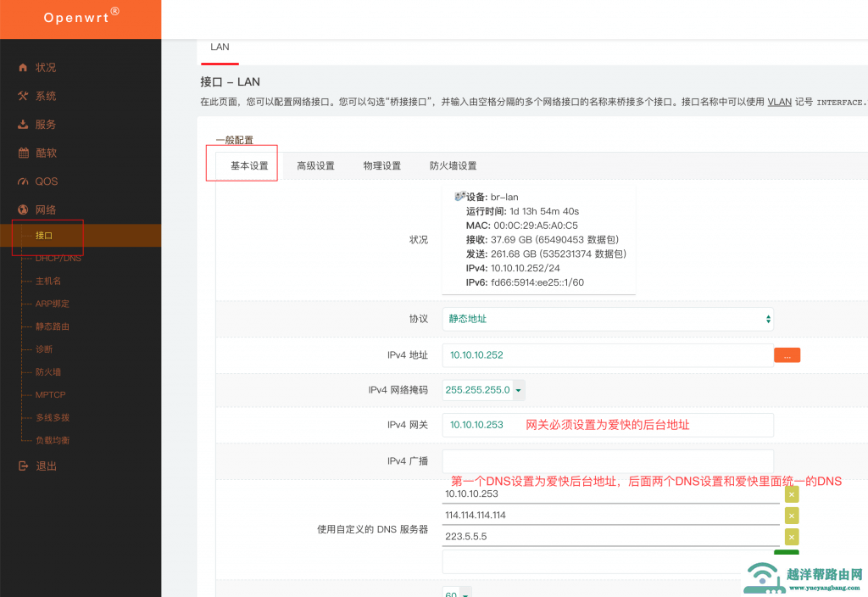Click the empty new DNS server field
Viewport: 868px width, 597px height.
click(608, 561)
